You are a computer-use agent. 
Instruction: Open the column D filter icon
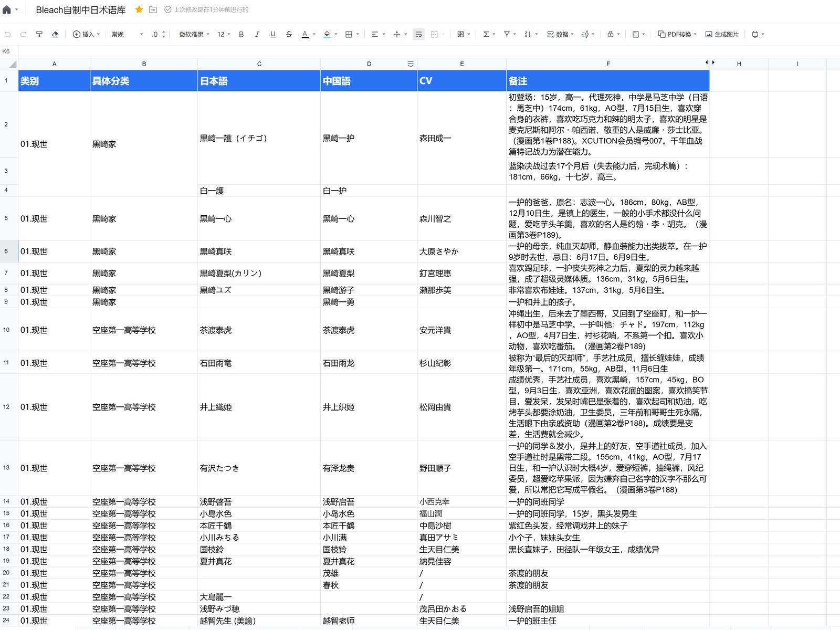point(410,64)
